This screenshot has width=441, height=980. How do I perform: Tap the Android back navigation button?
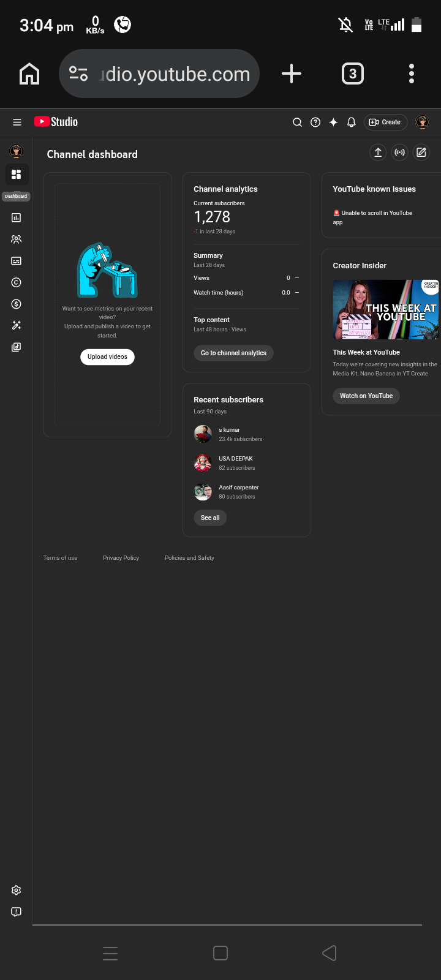tap(330, 953)
